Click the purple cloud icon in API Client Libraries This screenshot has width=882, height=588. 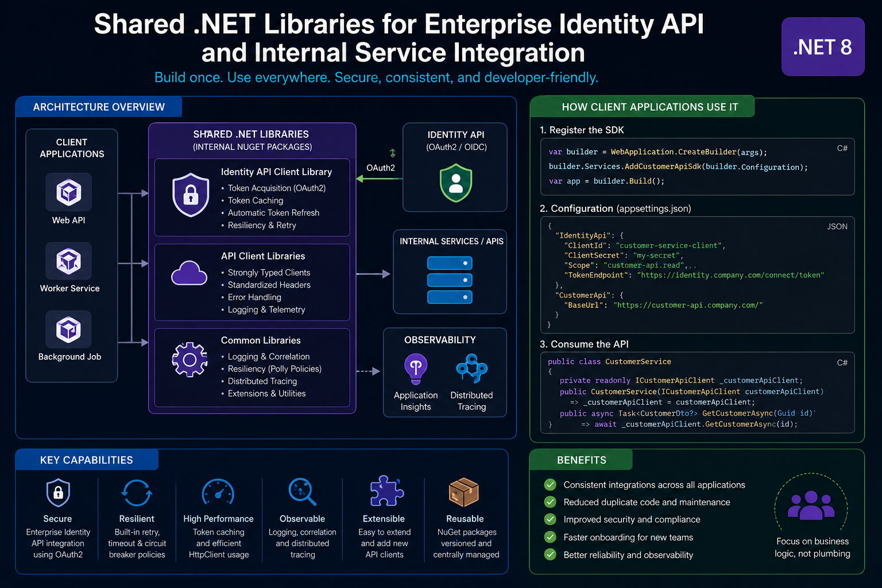pyautogui.click(x=189, y=273)
